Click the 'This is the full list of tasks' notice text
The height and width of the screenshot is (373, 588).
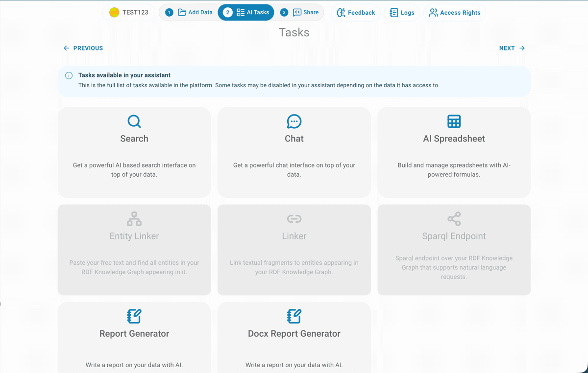pyautogui.click(x=259, y=85)
